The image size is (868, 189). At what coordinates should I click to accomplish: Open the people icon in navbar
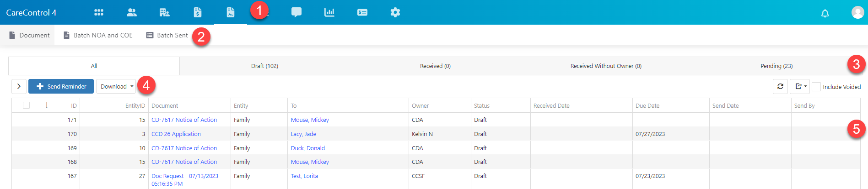(132, 12)
